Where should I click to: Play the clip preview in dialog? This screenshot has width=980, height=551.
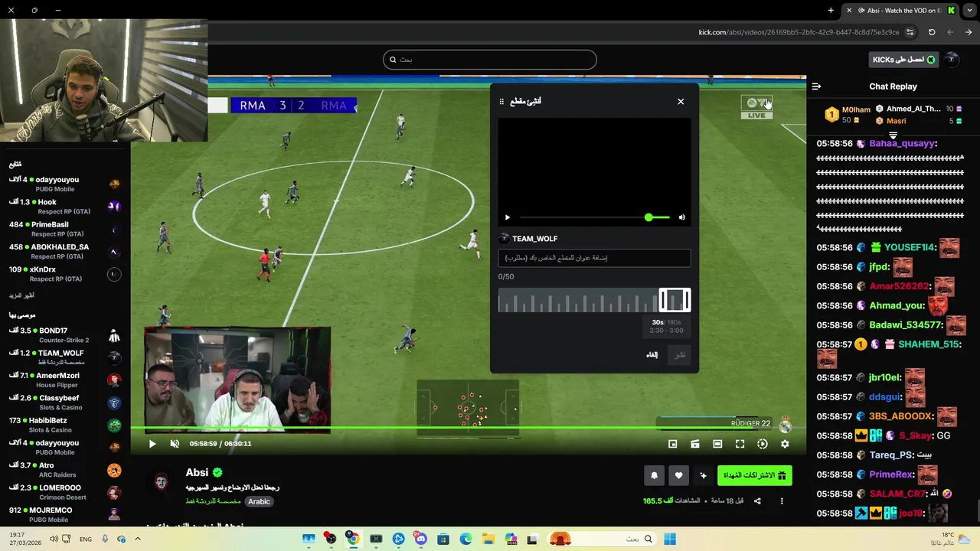[x=507, y=217]
